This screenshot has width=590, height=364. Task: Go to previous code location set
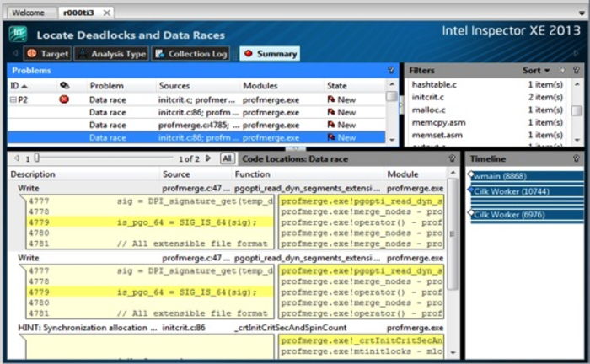coord(17,158)
